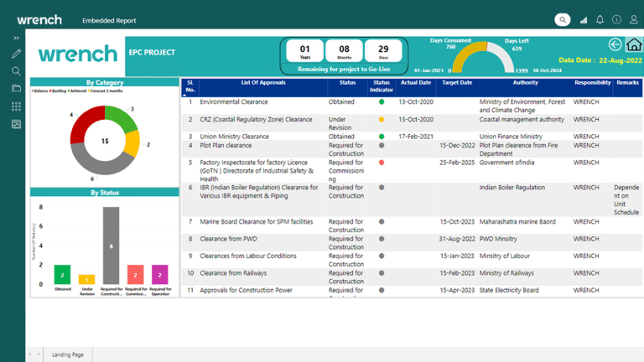Open the apps grid icon in sidebar
This screenshot has width=644, height=362.
tap(17, 106)
